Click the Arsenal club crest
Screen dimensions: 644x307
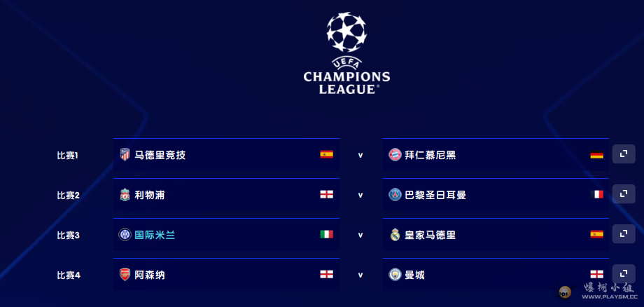coord(125,275)
